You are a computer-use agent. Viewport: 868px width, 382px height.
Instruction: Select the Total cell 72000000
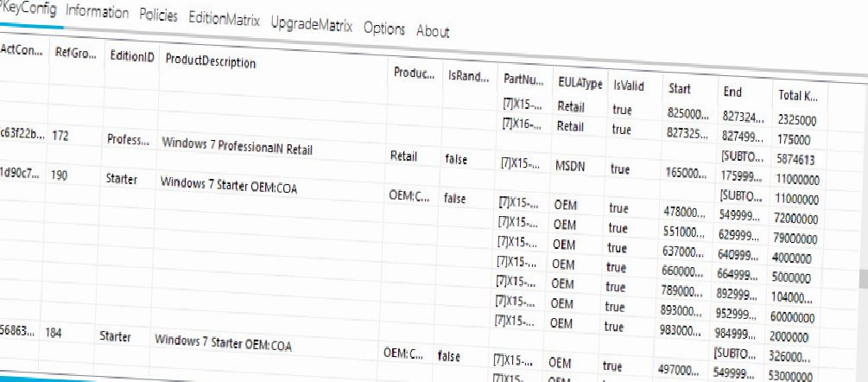coord(796,220)
